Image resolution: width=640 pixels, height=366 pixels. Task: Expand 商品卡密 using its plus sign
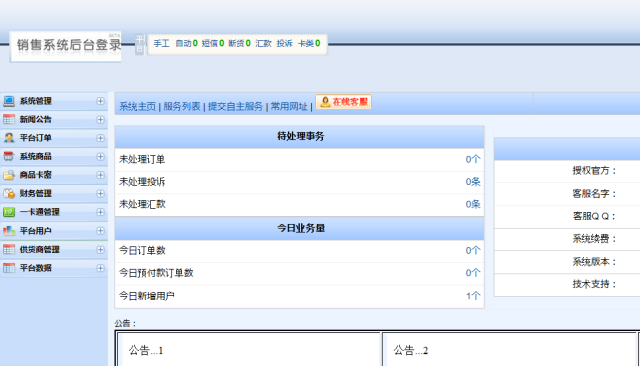100,175
